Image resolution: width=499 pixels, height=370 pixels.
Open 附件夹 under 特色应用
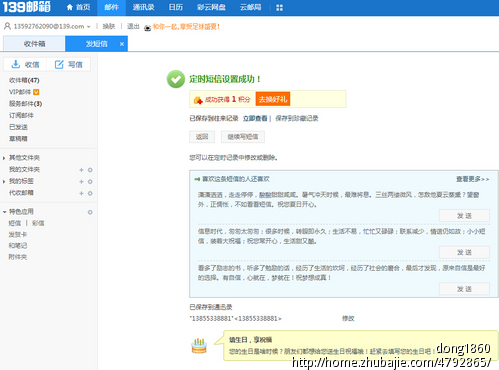(18, 257)
